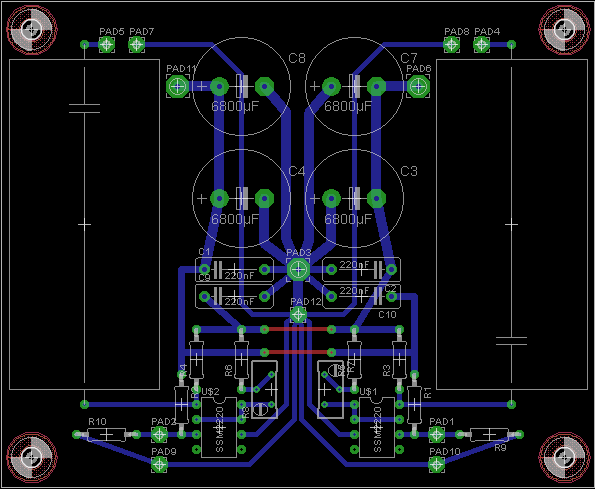
Task: Select the positive pad of capacitor C8
Action: [x=219, y=87]
